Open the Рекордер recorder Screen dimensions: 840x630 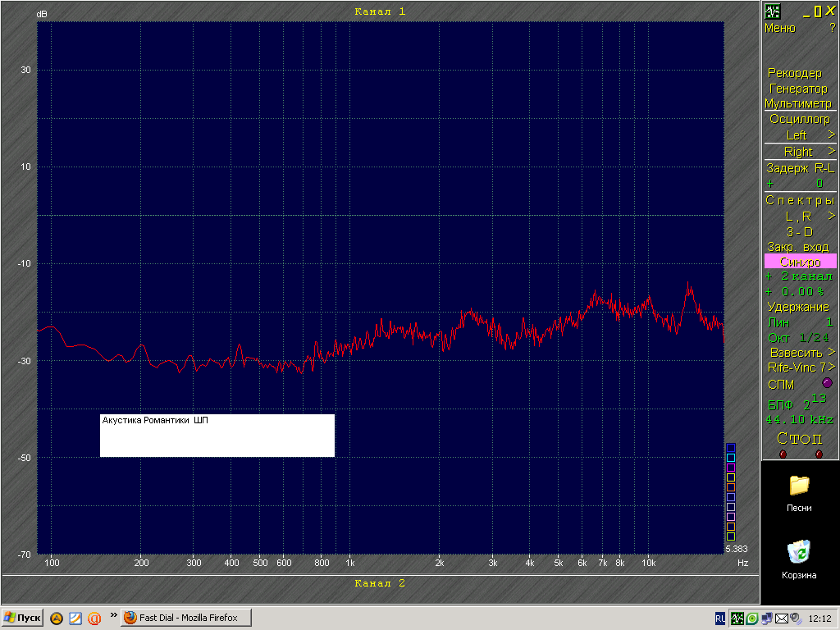[795, 73]
